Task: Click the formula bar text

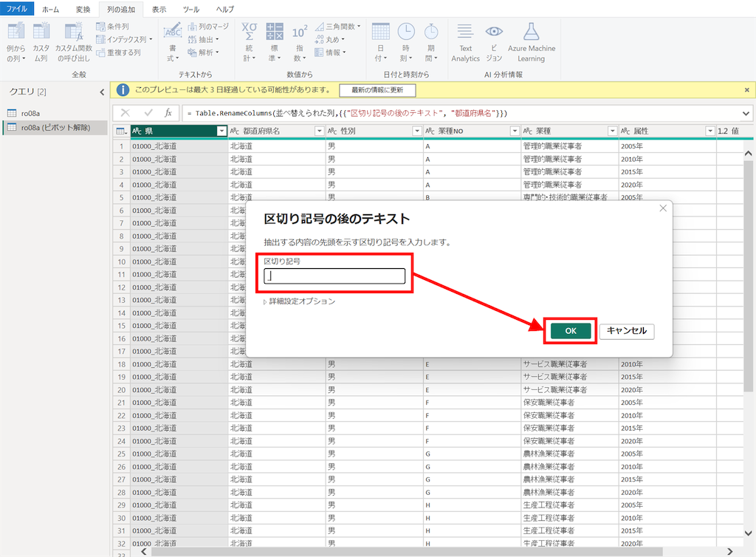Action: coord(347,113)
